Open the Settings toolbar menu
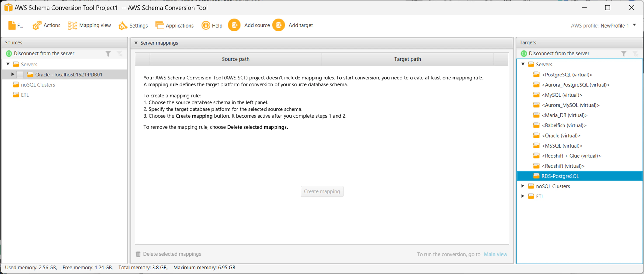Image resolution: width=644 pixels, height=274 pixels. [133, 25]
